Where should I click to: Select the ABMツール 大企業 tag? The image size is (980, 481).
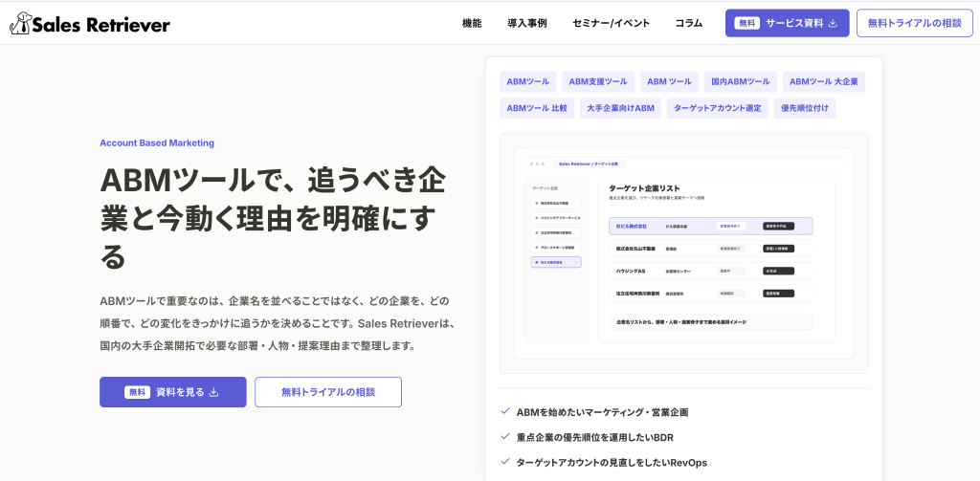tap(824, 82)
